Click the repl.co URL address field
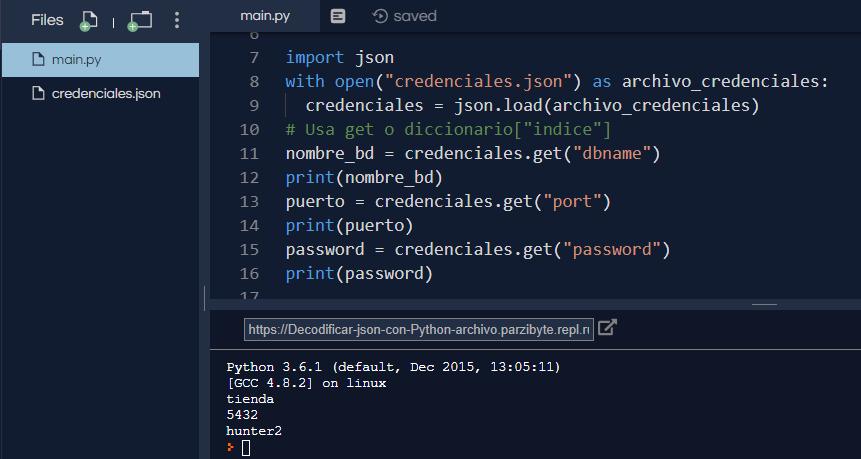 coord(419,329)
